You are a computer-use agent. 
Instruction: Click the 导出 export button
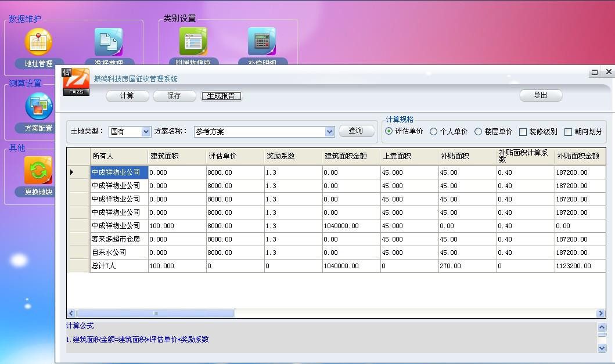[540, 95]
